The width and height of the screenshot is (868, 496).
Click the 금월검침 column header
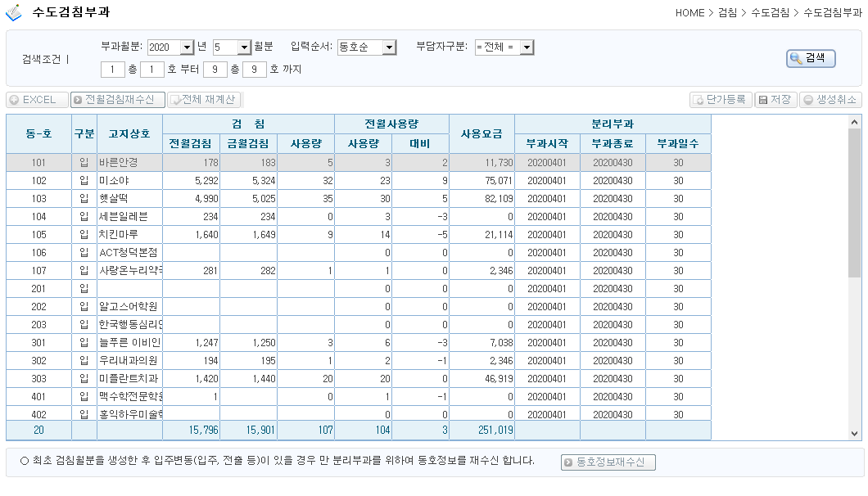[249, 144]
